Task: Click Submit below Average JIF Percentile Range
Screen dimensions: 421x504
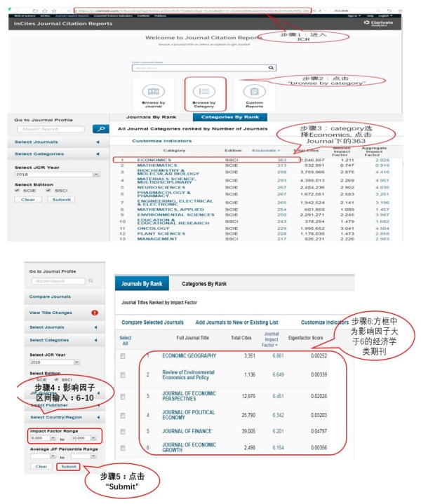Action: [69, 466]
